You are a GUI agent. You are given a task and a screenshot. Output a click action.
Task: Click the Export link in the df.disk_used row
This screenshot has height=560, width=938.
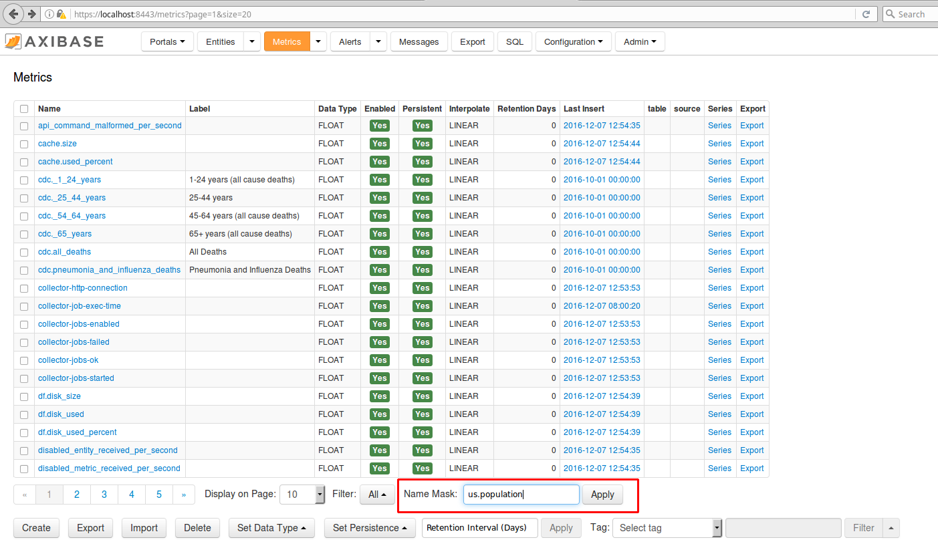point(751,414)
